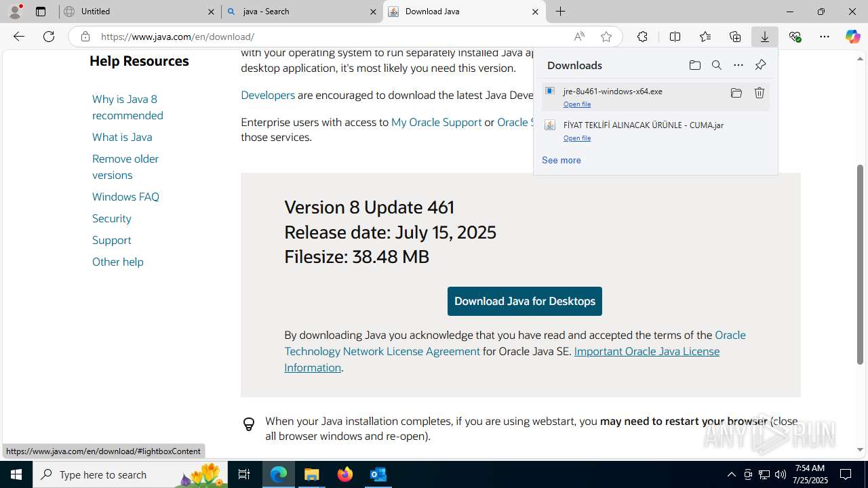Open the Extensions puzzle icon
The height and width of the screenshot is (488, 868).
click(642, 37)
